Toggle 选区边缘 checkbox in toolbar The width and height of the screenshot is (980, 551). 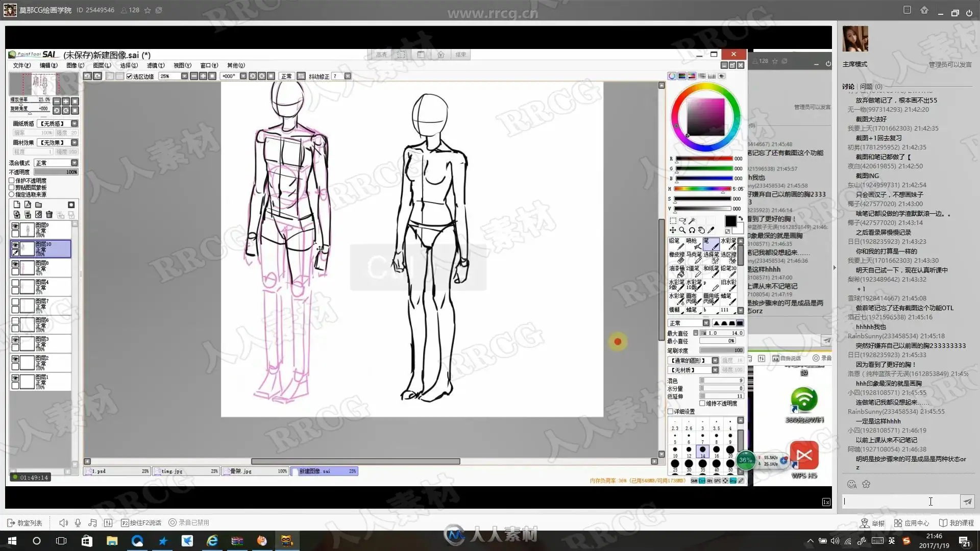coord(130,77)
